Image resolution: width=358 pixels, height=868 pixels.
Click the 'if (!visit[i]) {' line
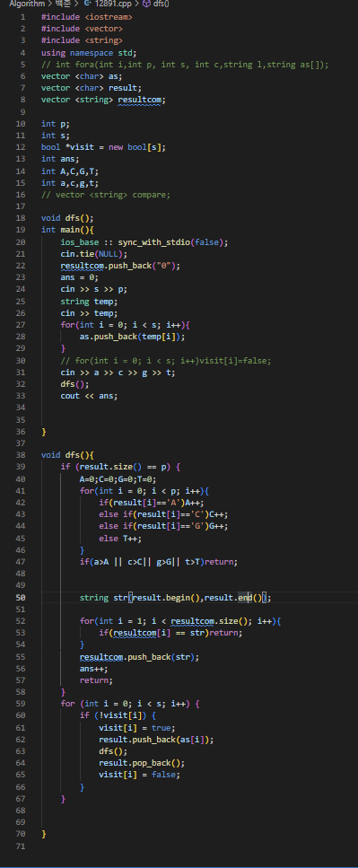click(118, 715)
